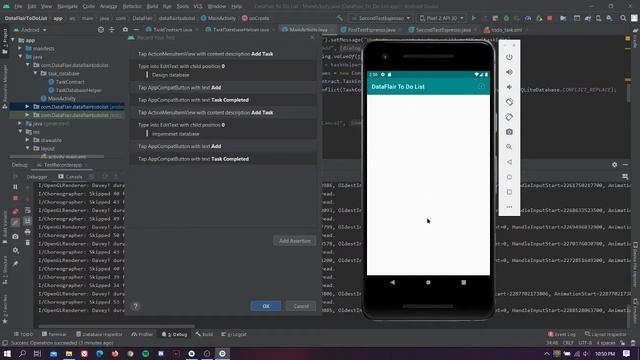The height and width of the screenshot is (360, 640).
Task: Open Search Everywhere magnifier in toolbar
Action: pyautogui.click(x=623, y=18)
